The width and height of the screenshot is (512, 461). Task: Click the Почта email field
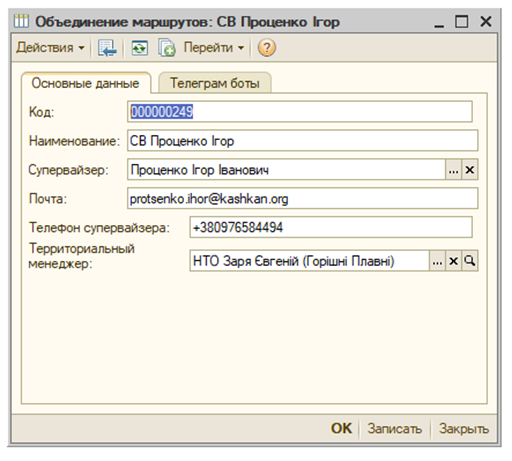click(303, 199)
